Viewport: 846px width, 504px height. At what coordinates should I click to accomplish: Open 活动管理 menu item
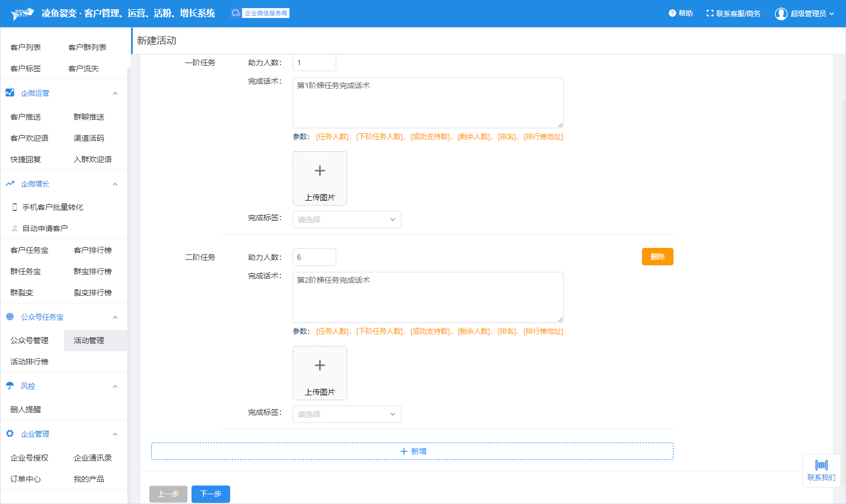[89, 340]
